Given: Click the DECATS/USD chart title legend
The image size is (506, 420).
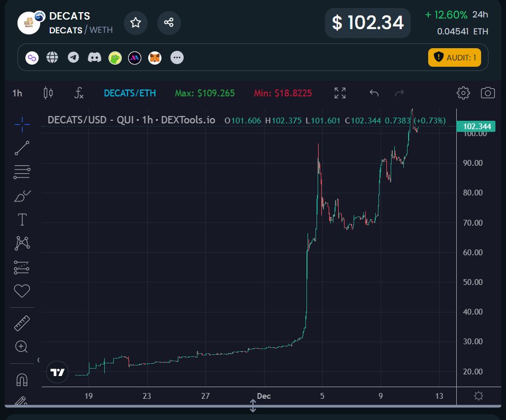Looking at the screenshot, I should (x=131, y=120).
